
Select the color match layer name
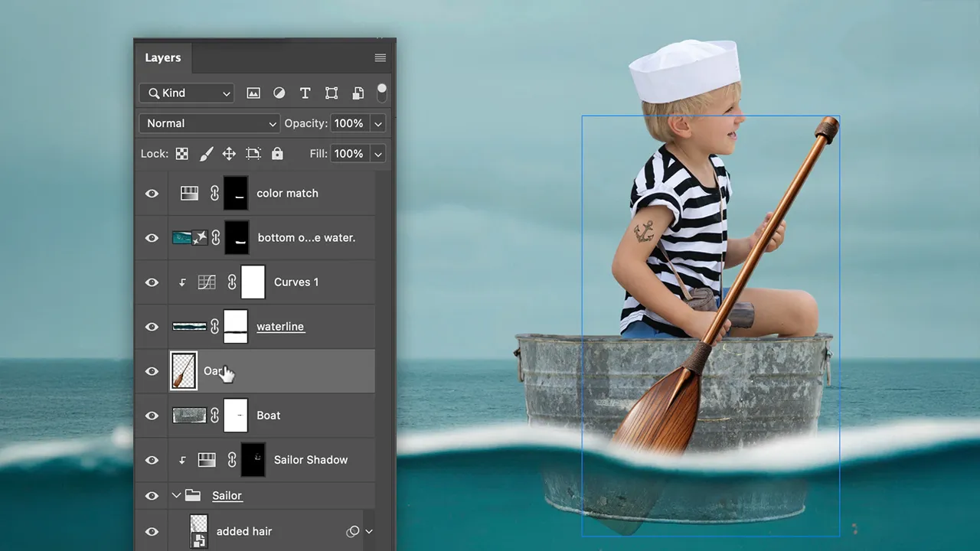tap(287, 194)
